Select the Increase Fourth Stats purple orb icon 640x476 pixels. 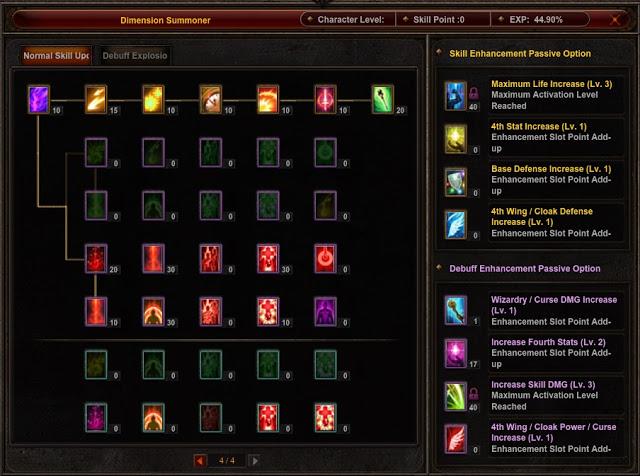[456, 353]
